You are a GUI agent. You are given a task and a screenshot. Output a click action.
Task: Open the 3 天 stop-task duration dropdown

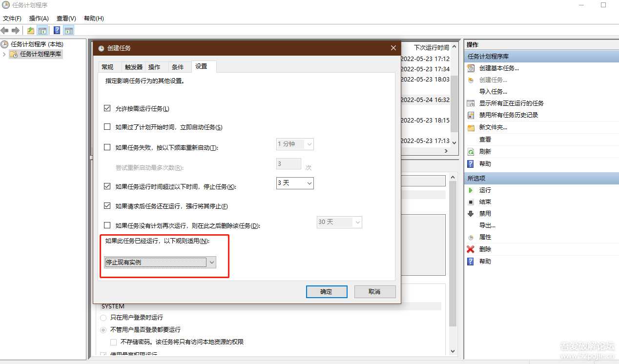309,183
